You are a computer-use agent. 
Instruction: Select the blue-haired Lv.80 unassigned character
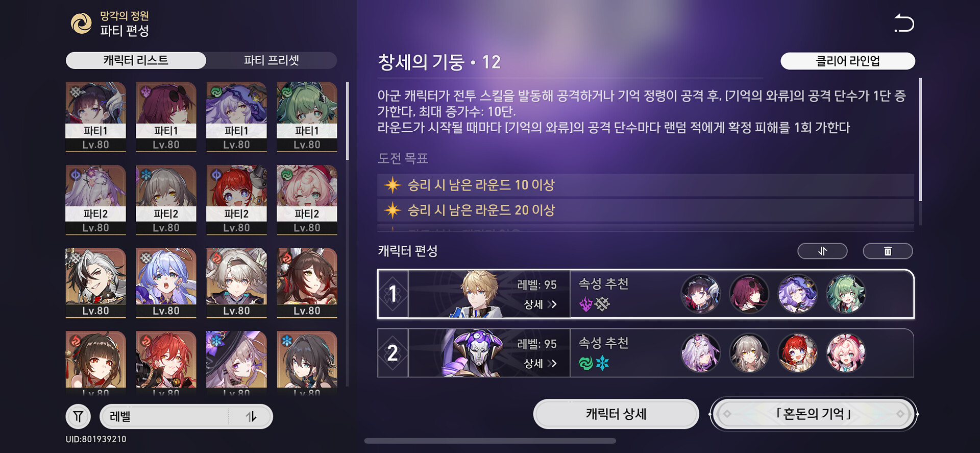(x=166, y=283)
